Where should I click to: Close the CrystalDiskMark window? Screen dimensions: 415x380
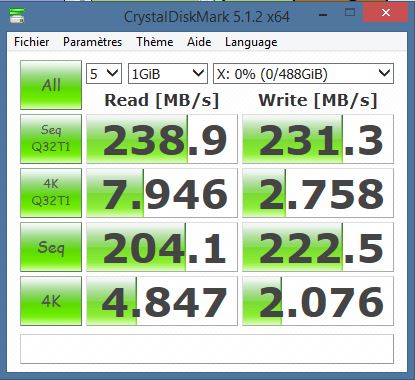(386, 13)
